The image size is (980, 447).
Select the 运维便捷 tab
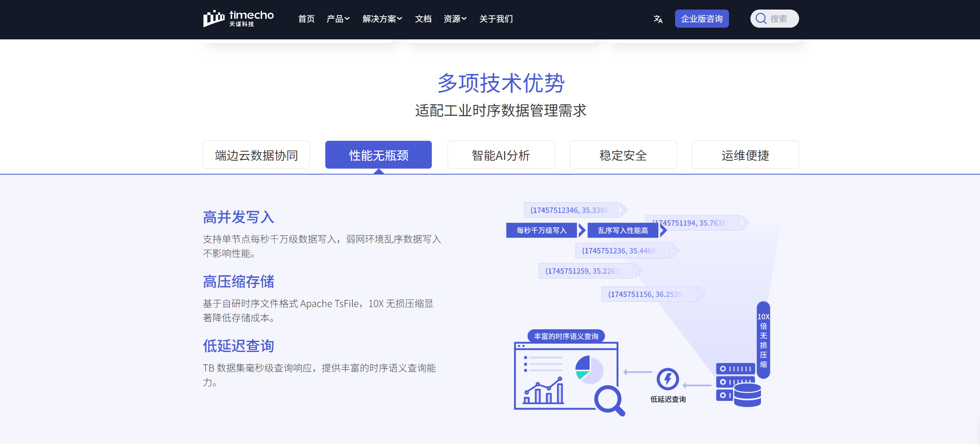pos(745,155)
